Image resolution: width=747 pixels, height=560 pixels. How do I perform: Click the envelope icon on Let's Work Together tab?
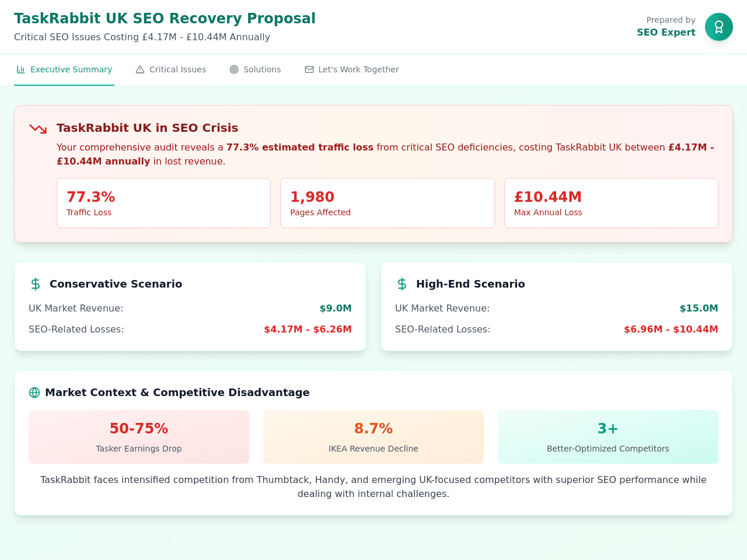pyautogui.click(x=309, y=69)
